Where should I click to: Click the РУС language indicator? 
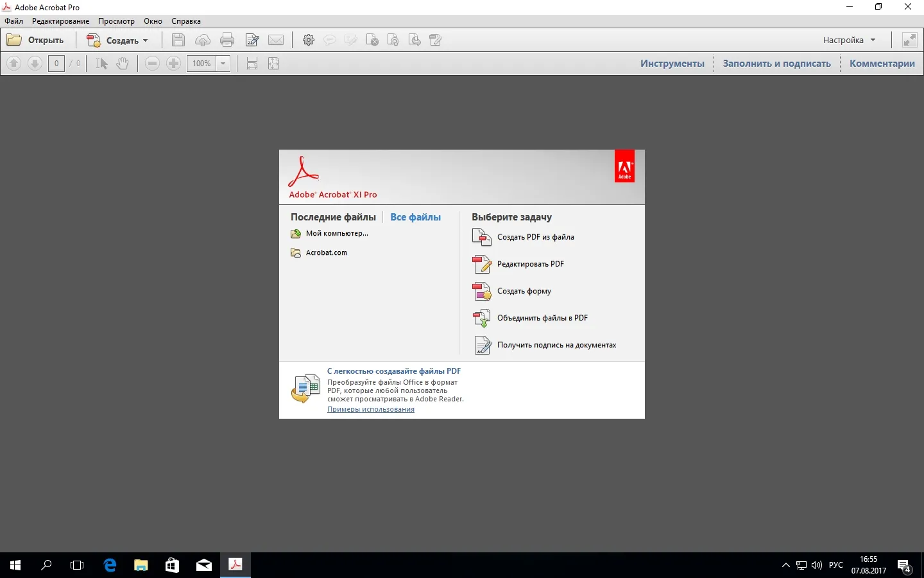coord(836,565)
